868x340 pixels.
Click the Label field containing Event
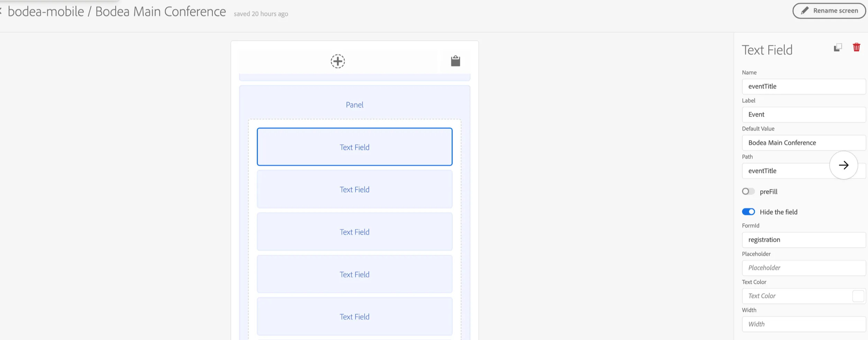pos(804,115)
